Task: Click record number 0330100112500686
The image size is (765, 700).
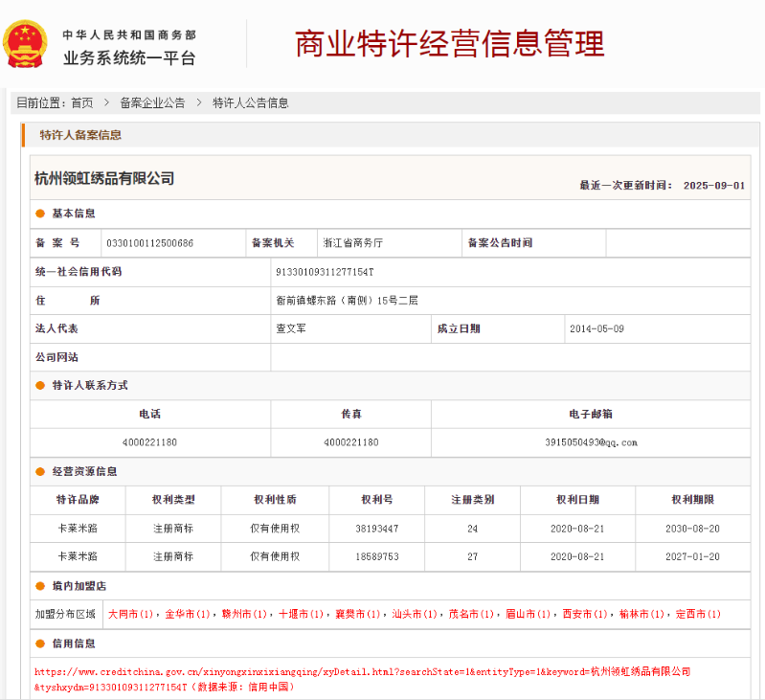Action: (149, 243)
